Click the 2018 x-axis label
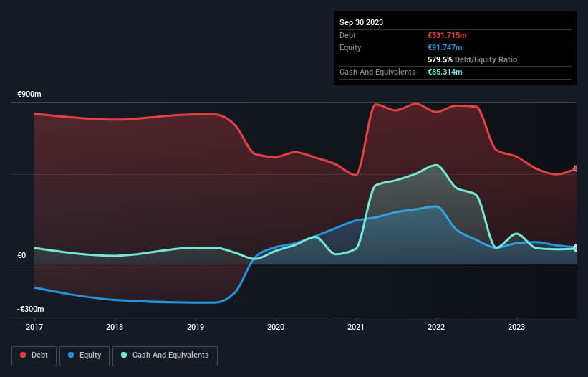Screen dimensions: 588x377 tap(115, 327)
